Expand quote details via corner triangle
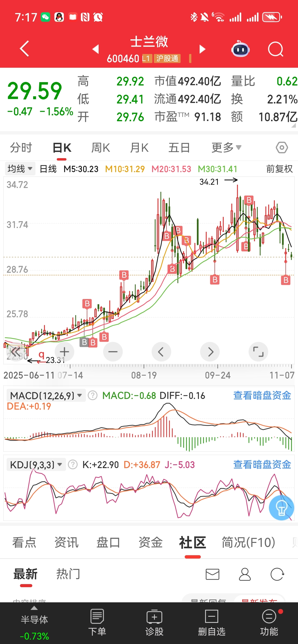 tap(294, 125)
